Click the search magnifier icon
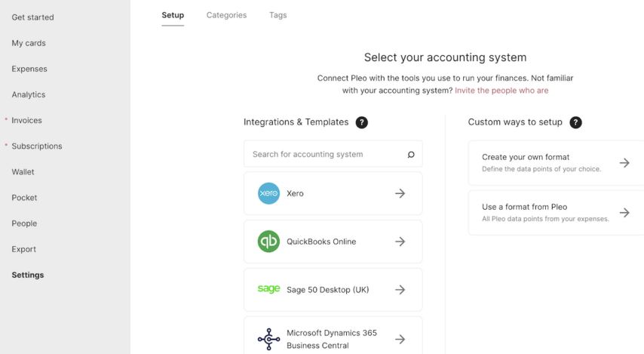Screen dimensions: 644x354 (x=411, y=155)
